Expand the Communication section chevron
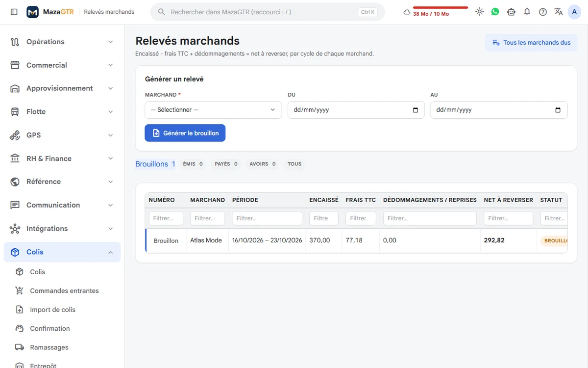 (x=110, y=205)
